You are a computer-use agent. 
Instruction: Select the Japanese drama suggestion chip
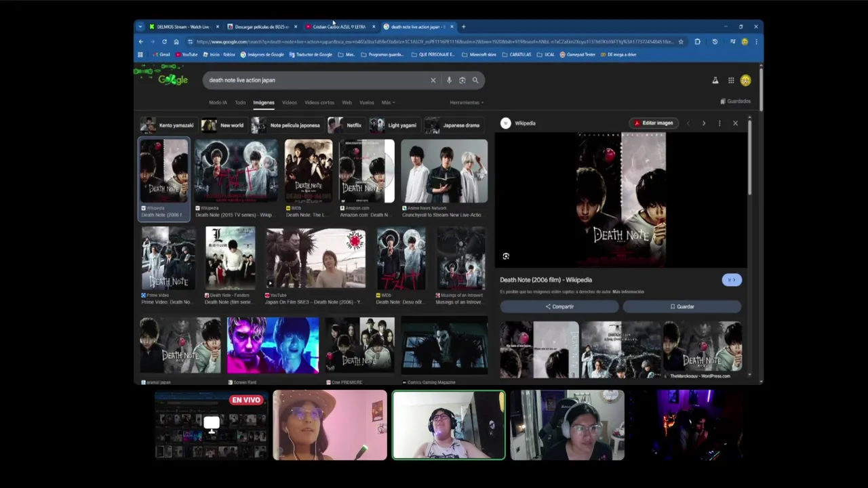pyautogui.click(x=453, y=125)
